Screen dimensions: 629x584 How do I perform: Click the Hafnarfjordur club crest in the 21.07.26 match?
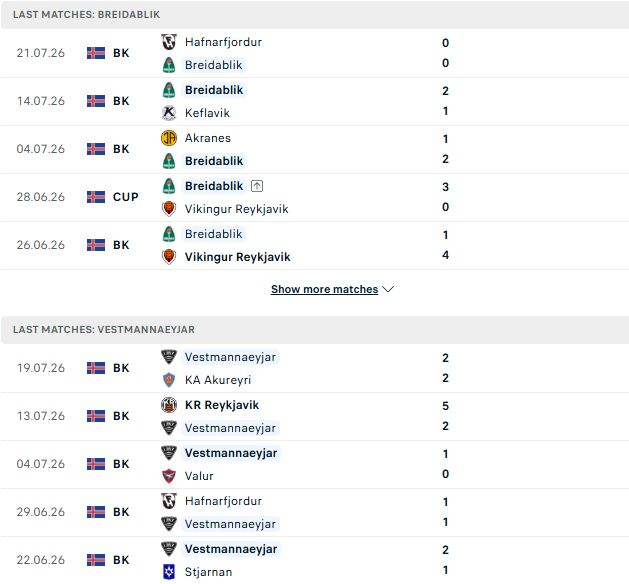tap(169, 42)
